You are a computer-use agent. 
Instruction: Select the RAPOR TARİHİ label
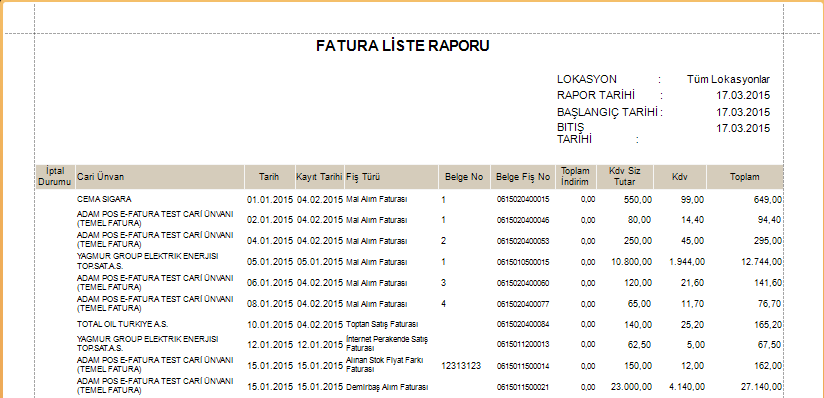[x=596, y=95]
